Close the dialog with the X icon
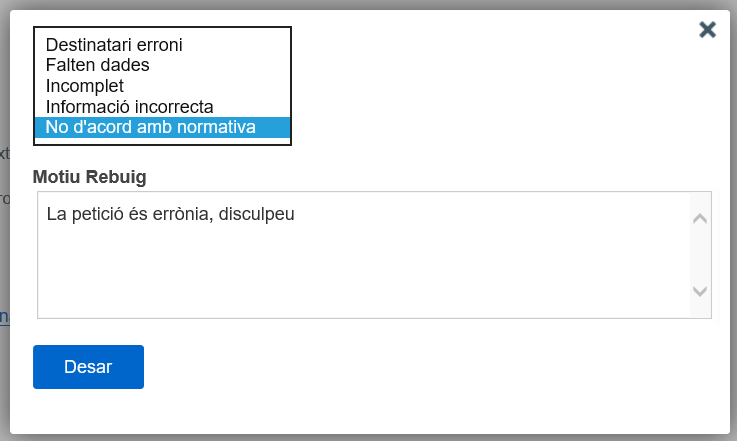 (708, 29)
